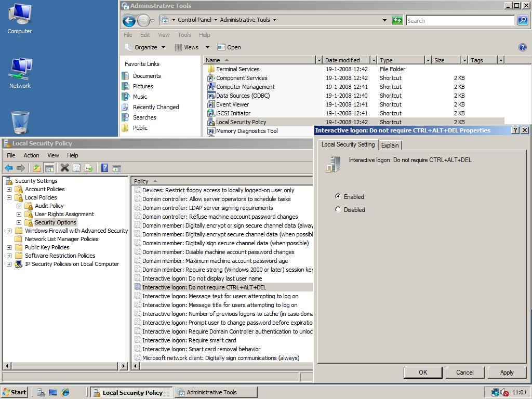Open the Tools menu in Administrative Tools
Screen dimensions: 532x399
pos(184,35)
